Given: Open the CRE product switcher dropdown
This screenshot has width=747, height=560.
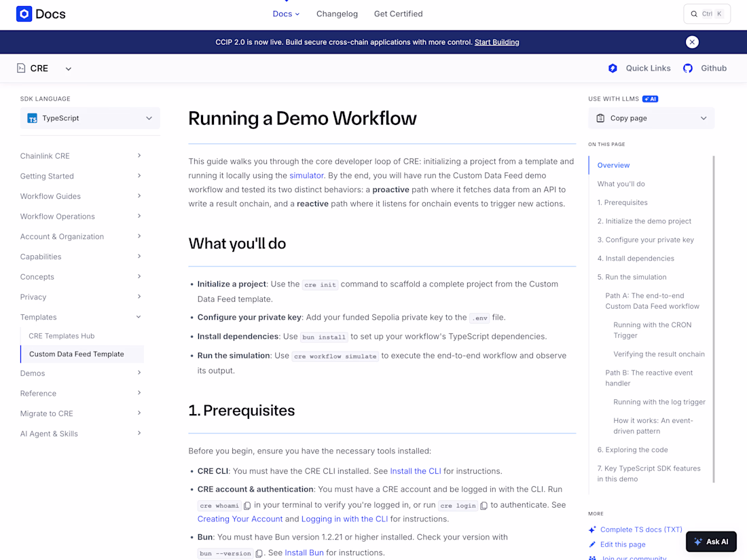Looking at the screenshot, I should [68, 69].
